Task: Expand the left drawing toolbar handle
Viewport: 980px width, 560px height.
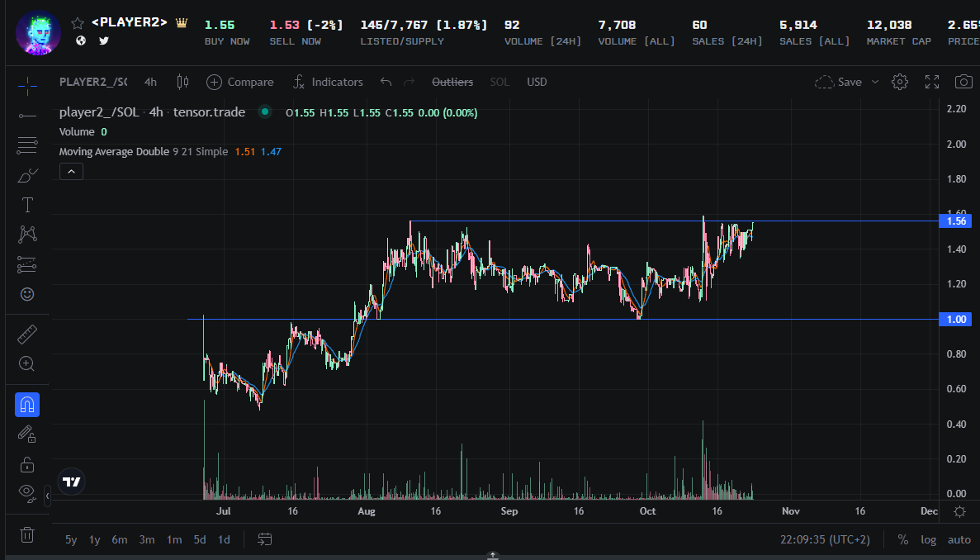Action: (48, 496)
